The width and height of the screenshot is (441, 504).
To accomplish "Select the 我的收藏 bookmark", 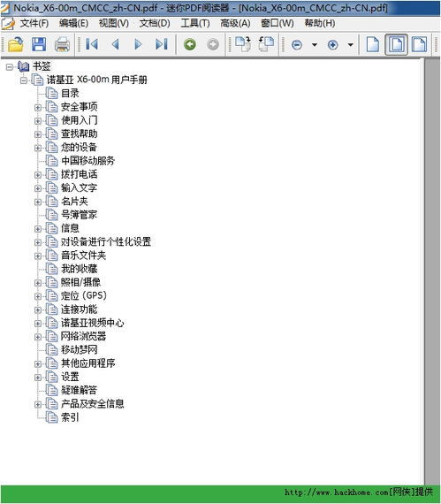I will pos(79,269).
